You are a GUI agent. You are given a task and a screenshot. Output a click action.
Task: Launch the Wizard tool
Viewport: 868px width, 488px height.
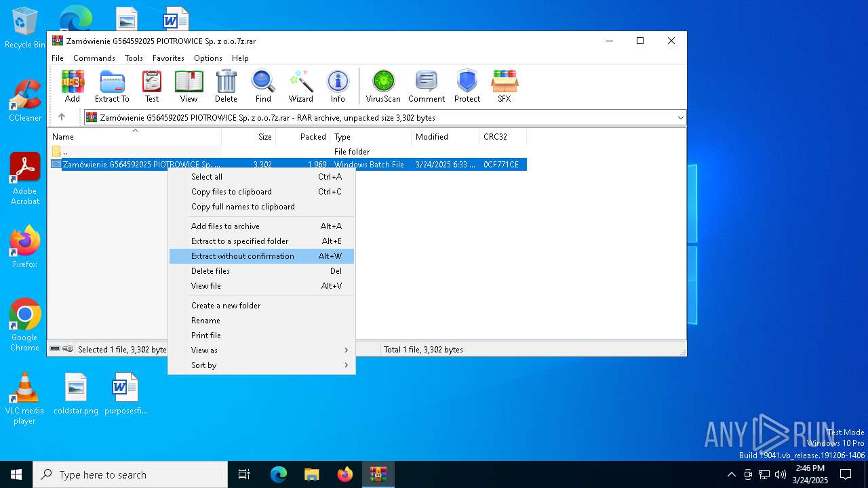coord(300,86)
